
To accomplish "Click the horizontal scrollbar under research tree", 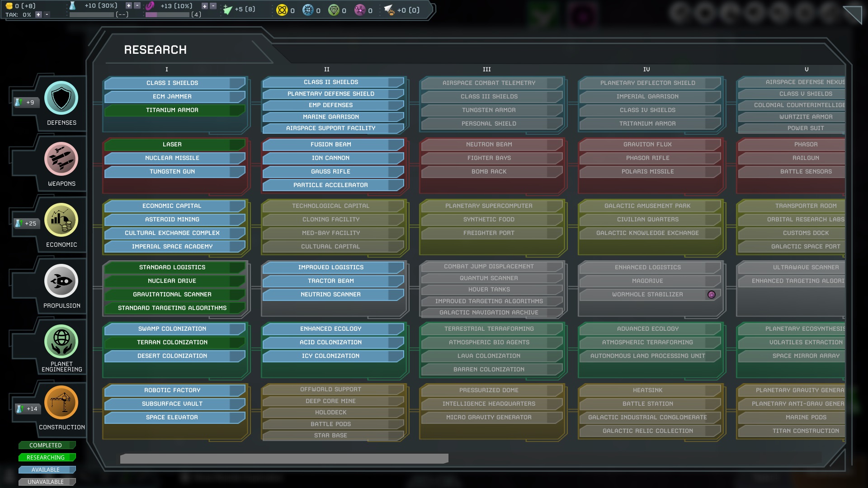I will pyautogui.click(x=284, y=459).
